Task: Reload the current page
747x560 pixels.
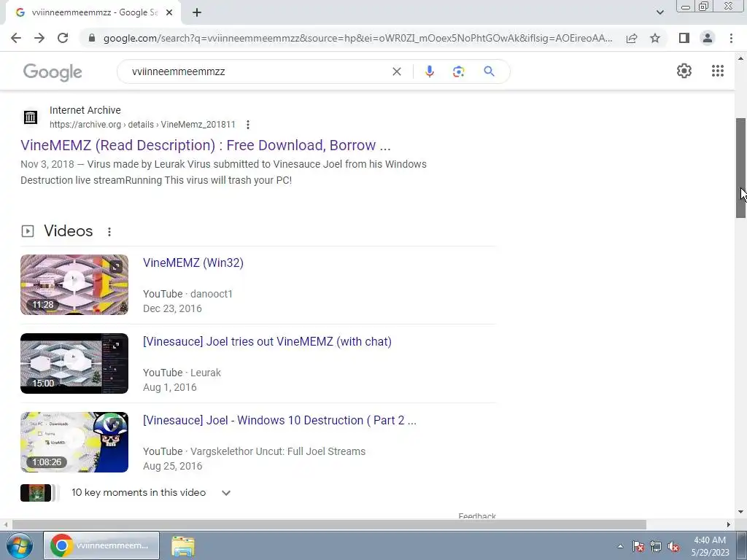Action: click(63, 38)
